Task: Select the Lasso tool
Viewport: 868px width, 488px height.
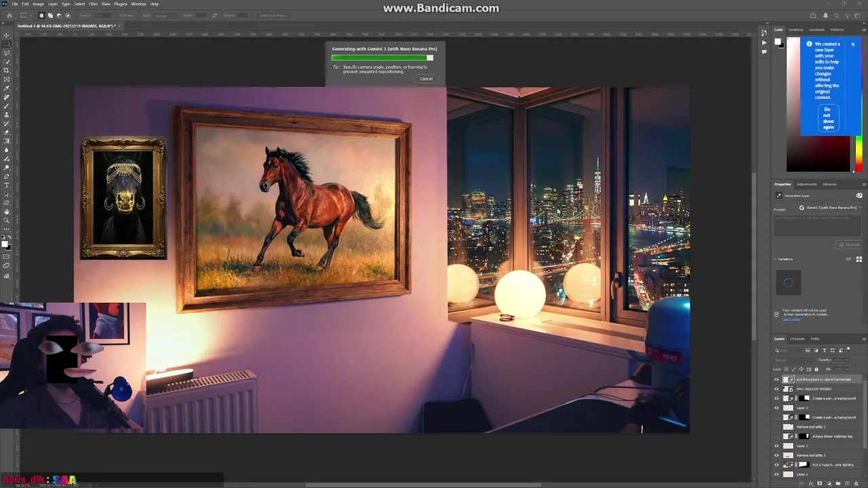Action: tap(7, 53)
